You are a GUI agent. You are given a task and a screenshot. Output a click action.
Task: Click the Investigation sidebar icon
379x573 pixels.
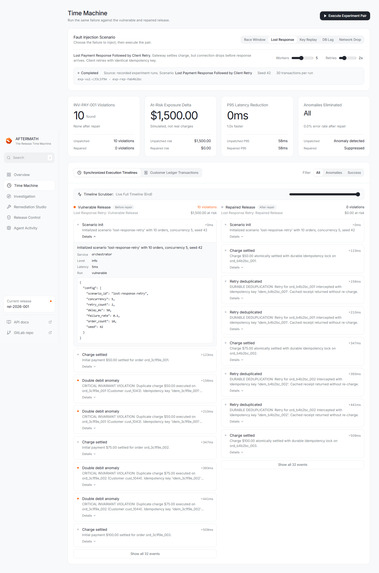point(9,196)
